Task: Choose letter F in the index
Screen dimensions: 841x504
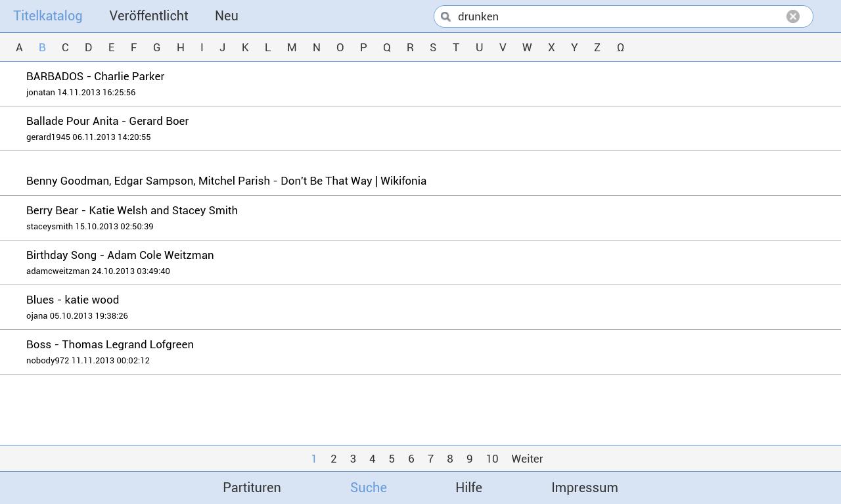Action: [x=133, y=47]
